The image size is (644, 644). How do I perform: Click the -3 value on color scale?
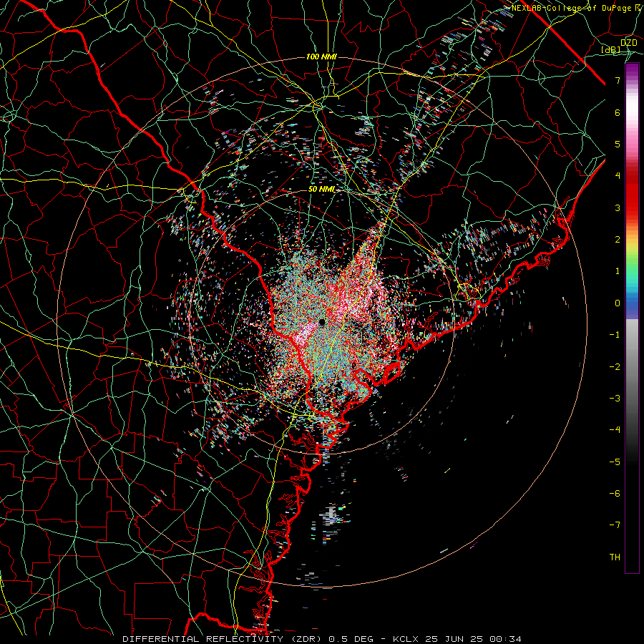[x=615, y=399]
